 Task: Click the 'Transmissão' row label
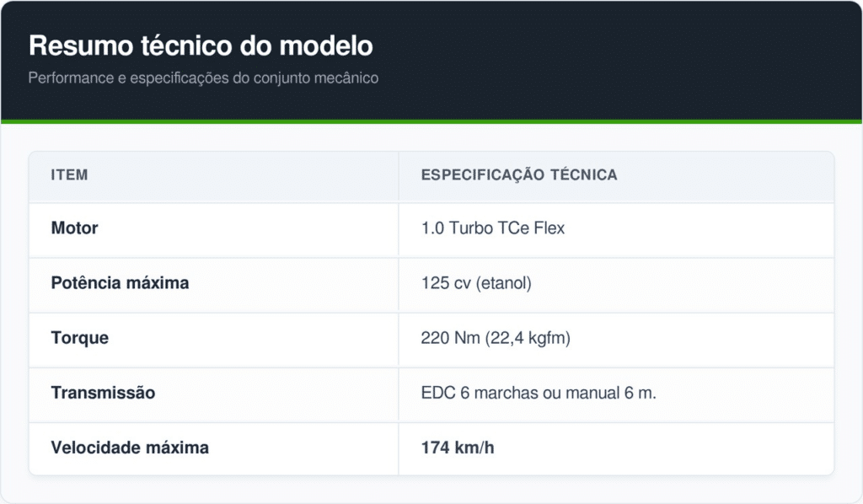pyautogui.click(x=103, y=393)
